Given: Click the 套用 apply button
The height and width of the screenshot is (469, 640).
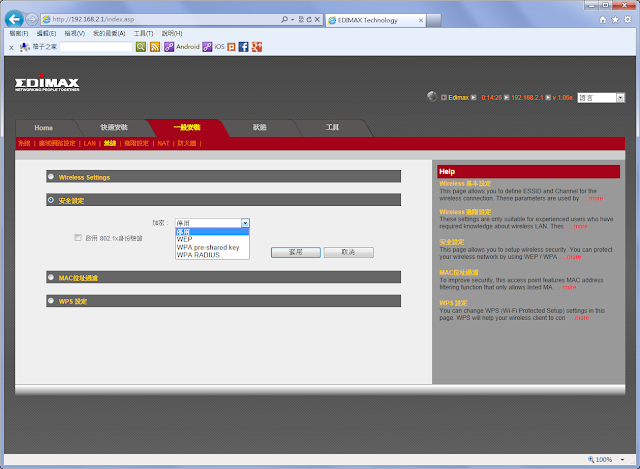Looking at the screenshot, I should (x=296, y=252).
